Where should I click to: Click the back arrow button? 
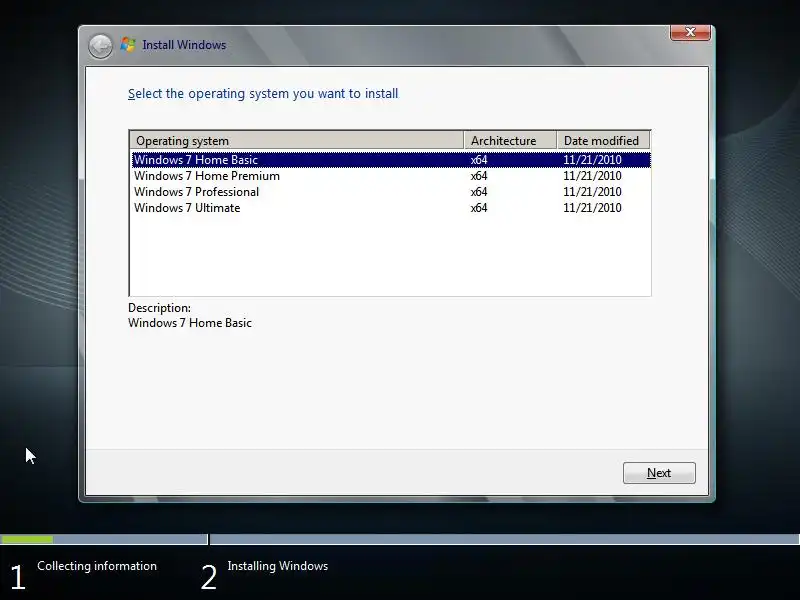[100, 46]
